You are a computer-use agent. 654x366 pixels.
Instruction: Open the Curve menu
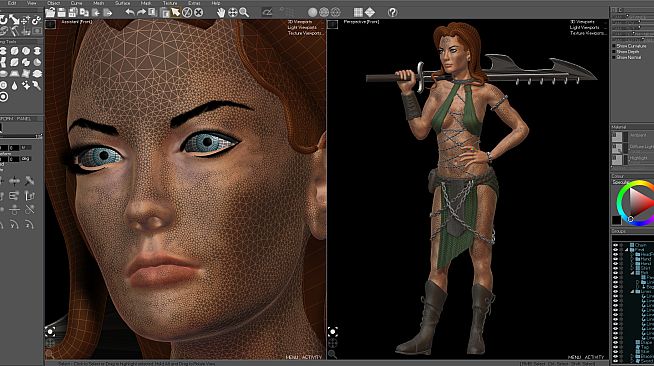point(76,3)
